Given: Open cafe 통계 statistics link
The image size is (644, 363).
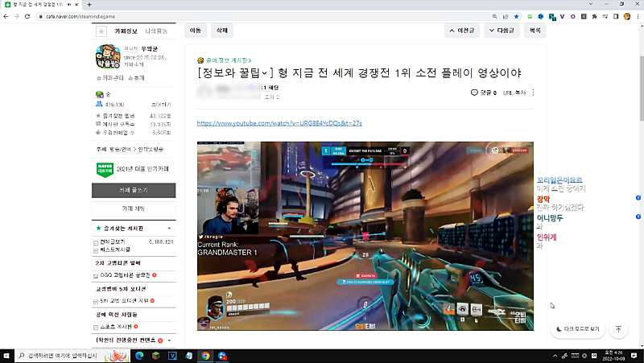Looking at the screenshot, I should (x=136, y=78).
